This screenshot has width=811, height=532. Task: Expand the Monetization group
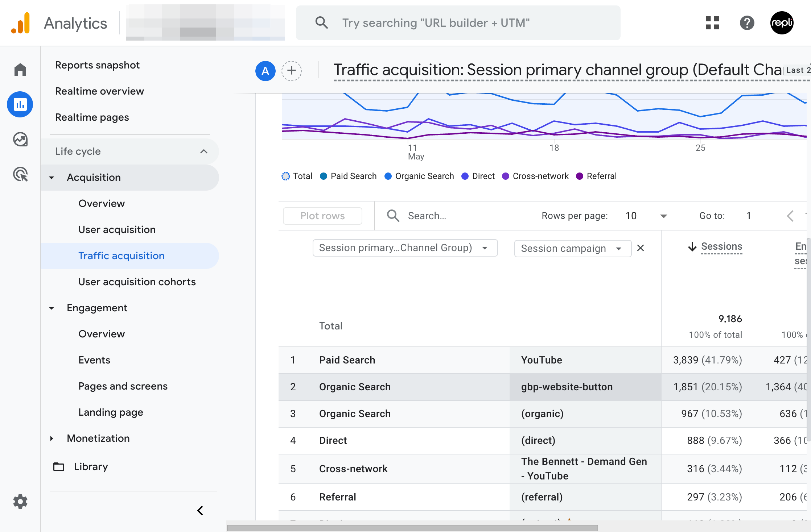click(52, 439)
